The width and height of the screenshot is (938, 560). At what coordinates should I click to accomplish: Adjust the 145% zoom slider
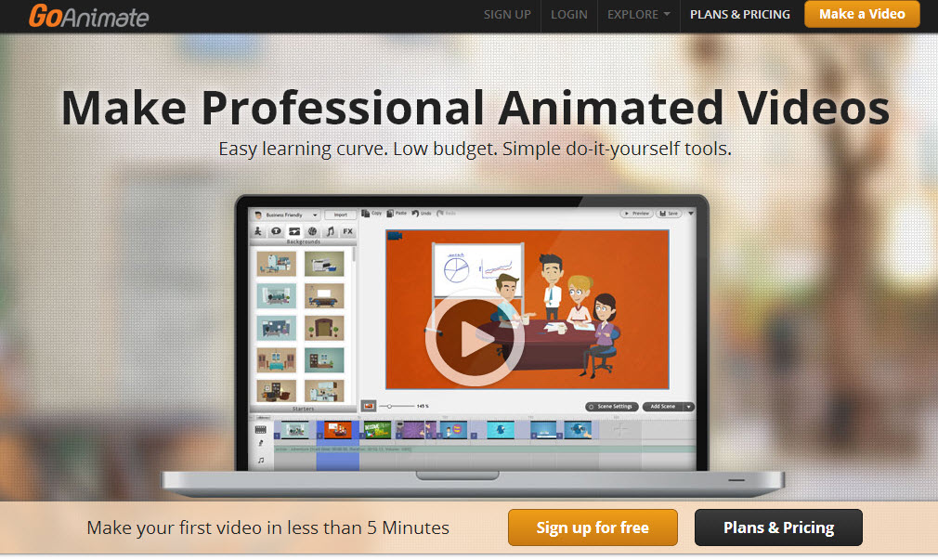pyautogui.click(x=397, y=406)
